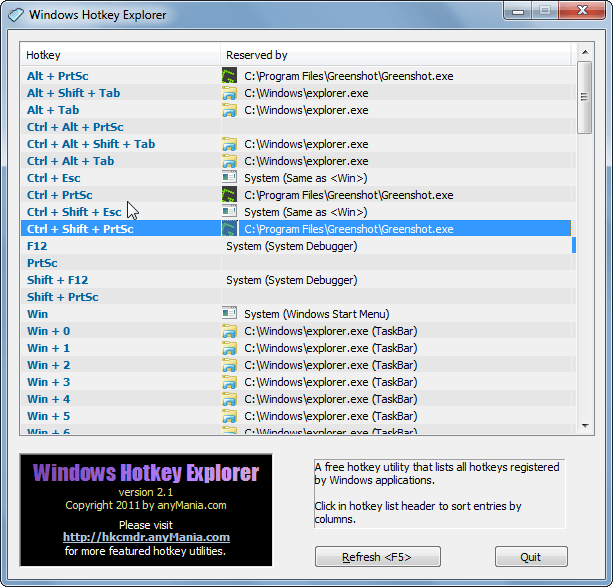
Task: Click explorer icon in Win + 1 row
Action: pyautogui.click(x=229, y=348)
